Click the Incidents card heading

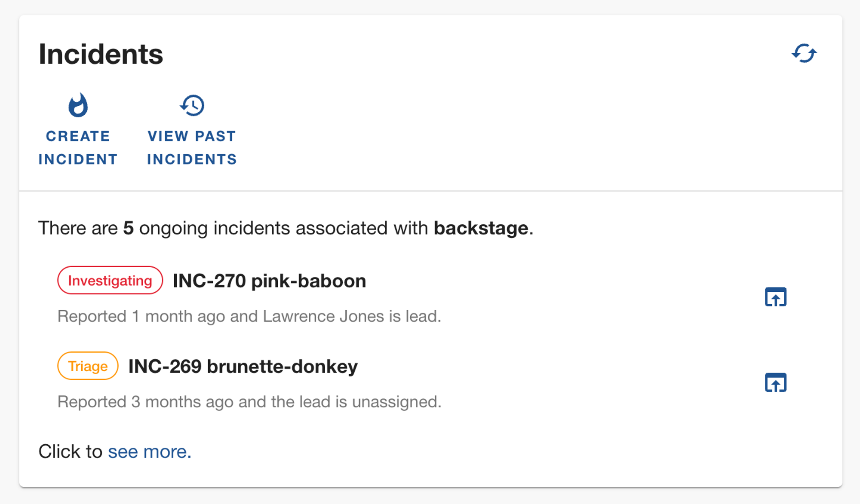101,54
